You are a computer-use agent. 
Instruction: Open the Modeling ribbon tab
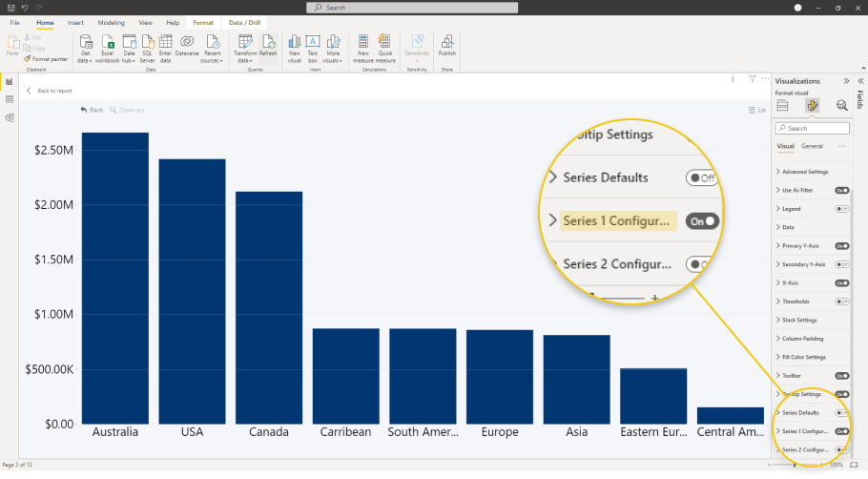click(111, 21)
